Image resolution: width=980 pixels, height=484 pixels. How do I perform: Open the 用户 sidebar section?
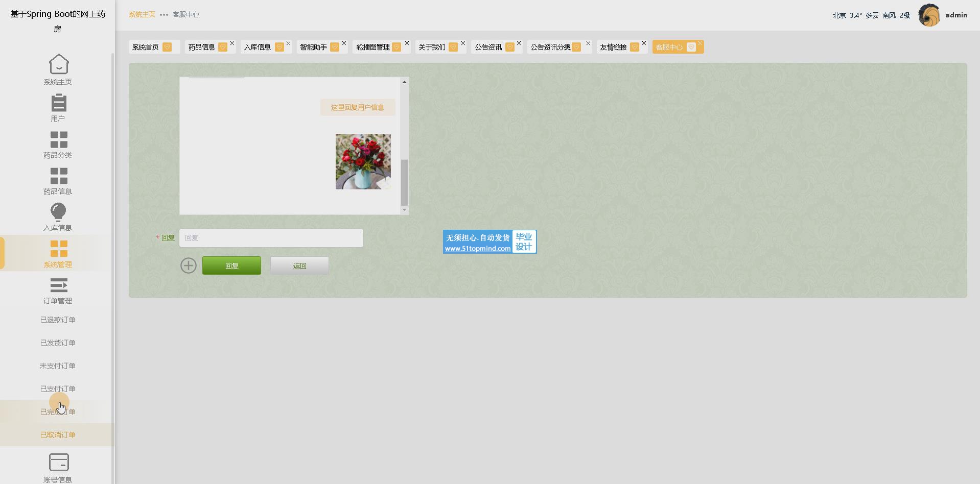(58, 108)
